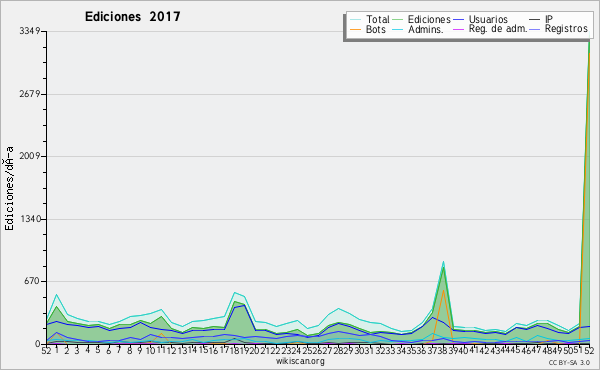Viewport: 600px width, 370px height.
Task: Select the 'Usuarios' legend entry
Action: pos(488,19)
